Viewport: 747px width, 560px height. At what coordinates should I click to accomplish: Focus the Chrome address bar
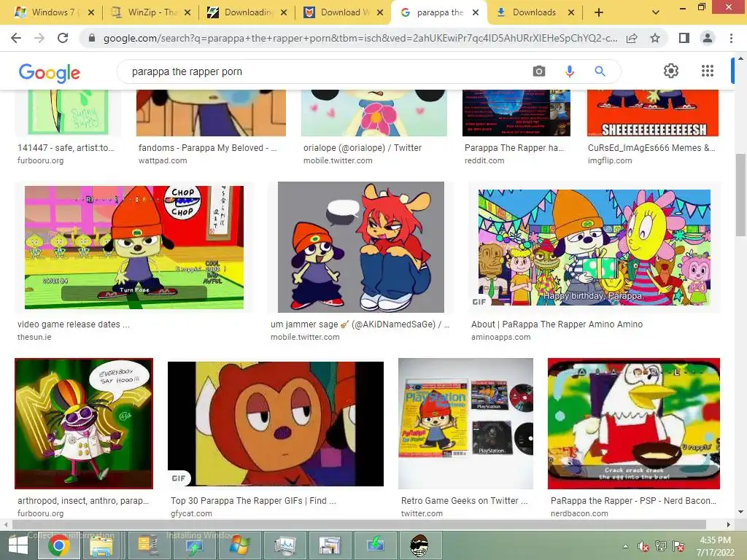click(x=360, y=38)
